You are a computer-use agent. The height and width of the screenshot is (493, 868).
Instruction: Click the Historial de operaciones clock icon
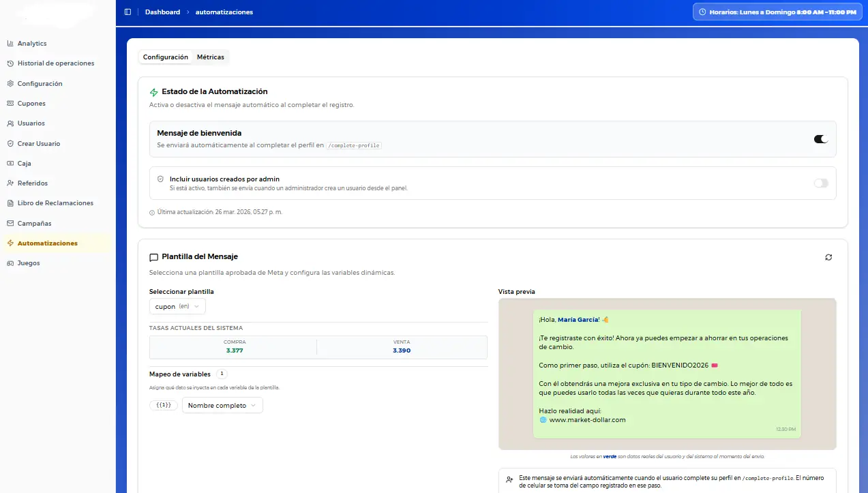coord(10,63)
